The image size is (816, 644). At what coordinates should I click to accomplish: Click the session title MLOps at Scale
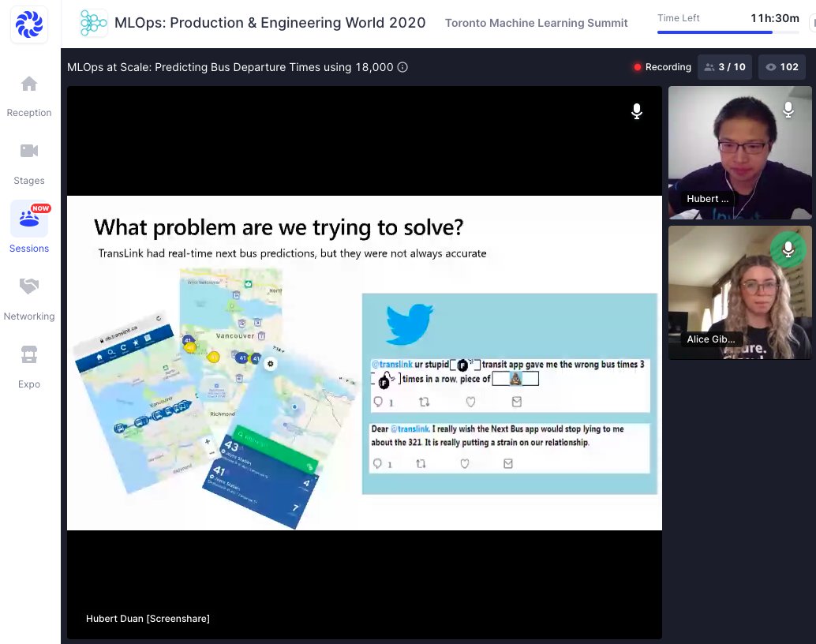pyautogui.click(x=230, y=67)
